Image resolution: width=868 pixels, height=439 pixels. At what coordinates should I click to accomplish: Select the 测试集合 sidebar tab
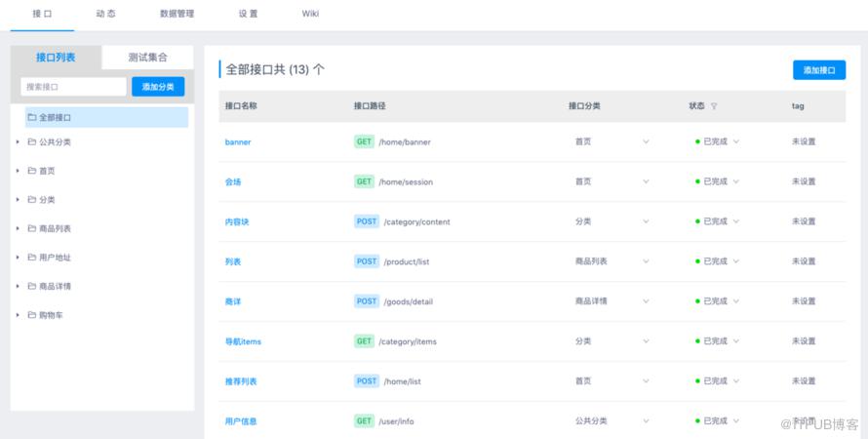pos(148,57)
